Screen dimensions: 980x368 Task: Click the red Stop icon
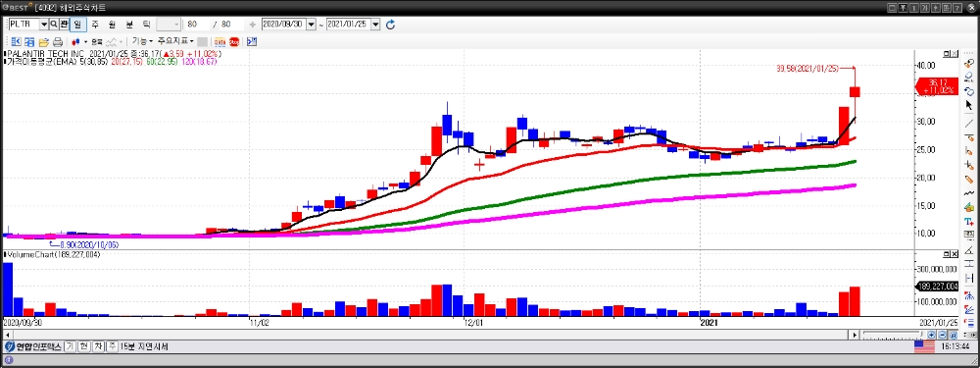pos(234,42)
